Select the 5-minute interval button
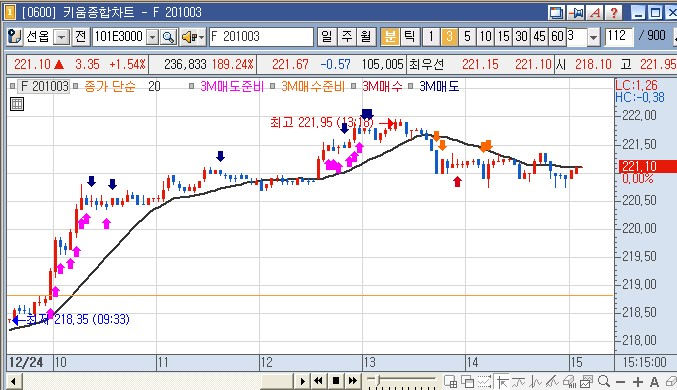677x390 pixels. click(x=467, y=37)
